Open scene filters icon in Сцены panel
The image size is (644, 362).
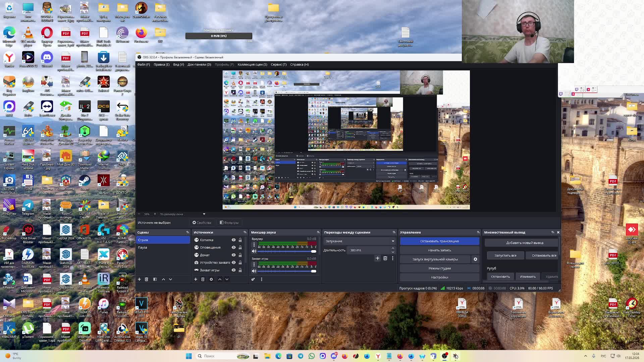(155, 279)
